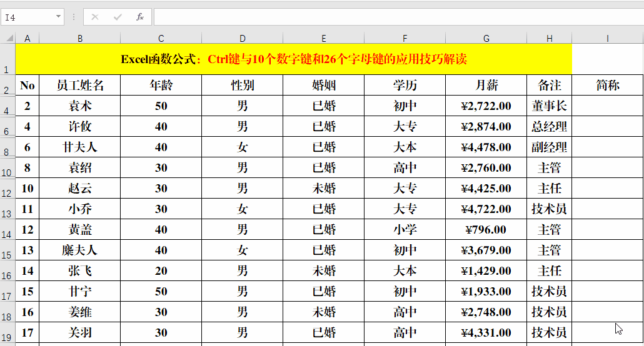Select column I header
Image resolution: width=644 pixels, height=346 pixels.
click(x=608, y=39)
